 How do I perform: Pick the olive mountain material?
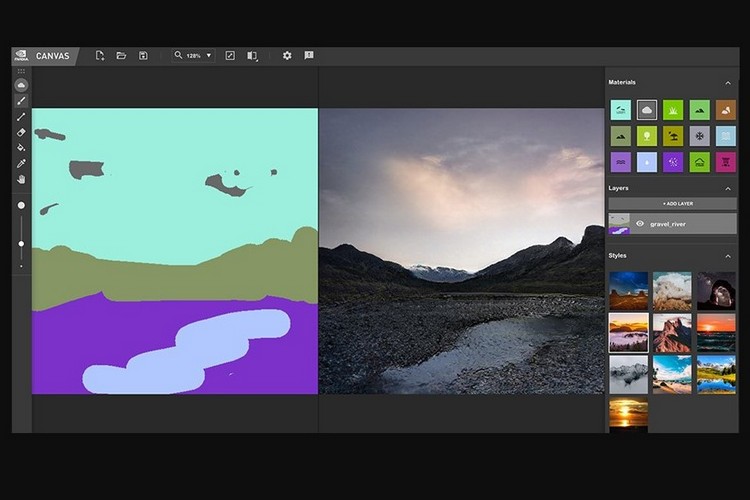[620, 136]
